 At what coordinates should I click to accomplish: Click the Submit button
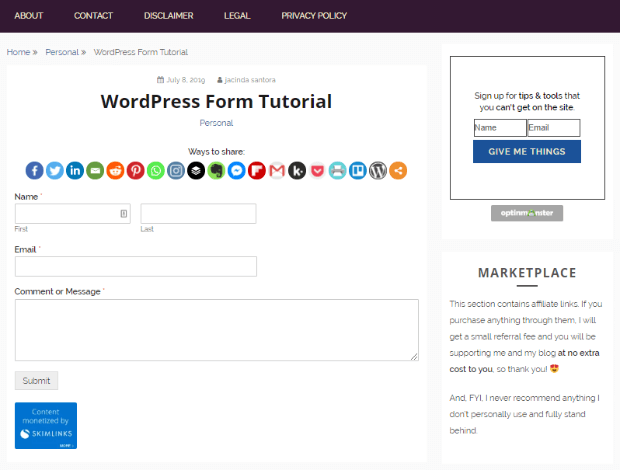36,380
